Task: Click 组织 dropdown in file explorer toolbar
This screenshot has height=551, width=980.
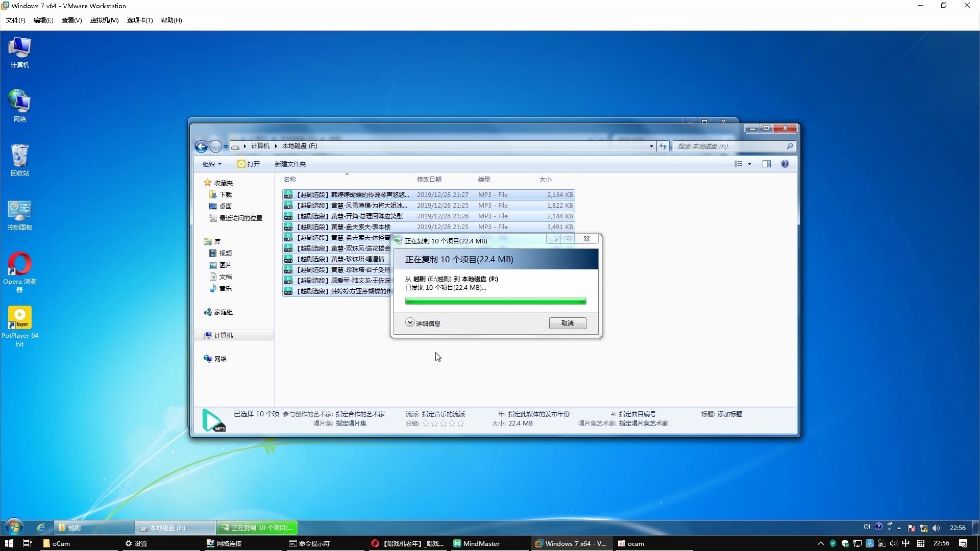Action: 212,163
